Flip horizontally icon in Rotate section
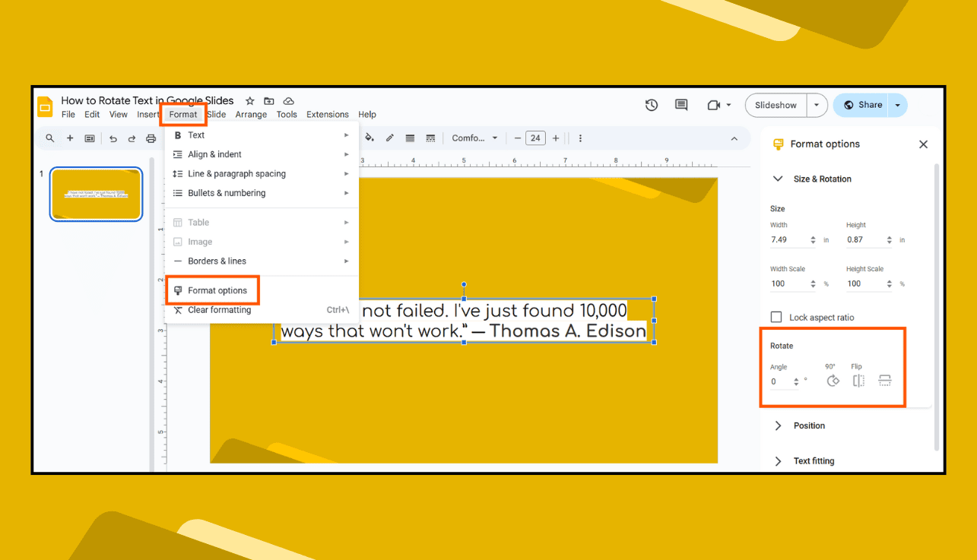This screenshot has height=560, width=977. coord(858,381)
